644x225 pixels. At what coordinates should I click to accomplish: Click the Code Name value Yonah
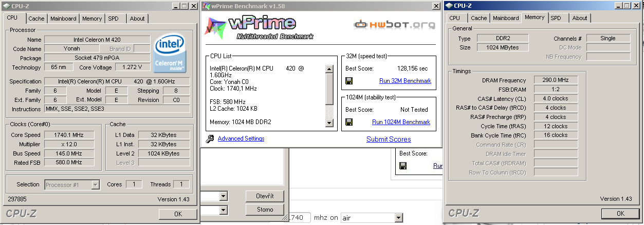pyautogui.click(x=71, y=49)
